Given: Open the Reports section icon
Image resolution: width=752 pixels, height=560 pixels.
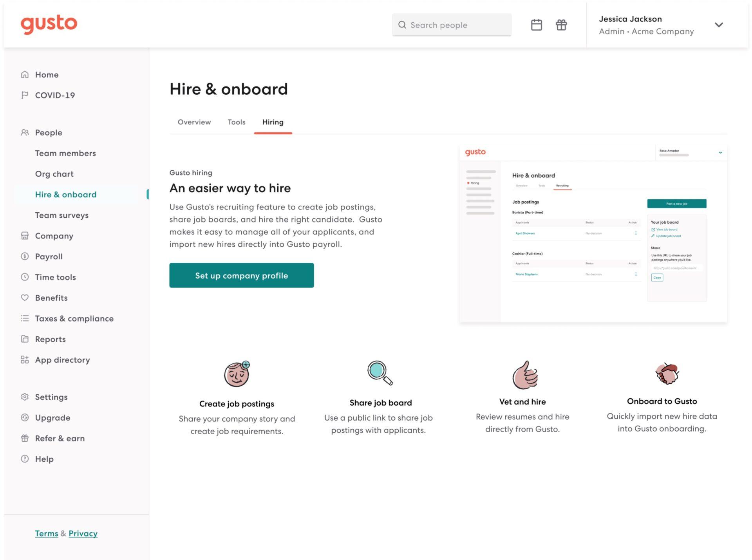Looking at the screenshot, I should [24, 338].
